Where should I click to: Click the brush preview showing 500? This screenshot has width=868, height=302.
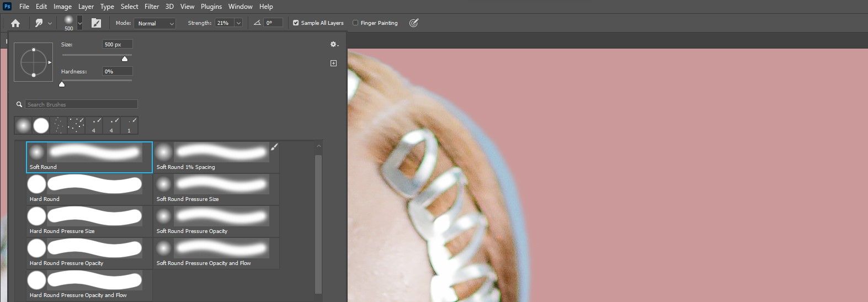point(68,23)
